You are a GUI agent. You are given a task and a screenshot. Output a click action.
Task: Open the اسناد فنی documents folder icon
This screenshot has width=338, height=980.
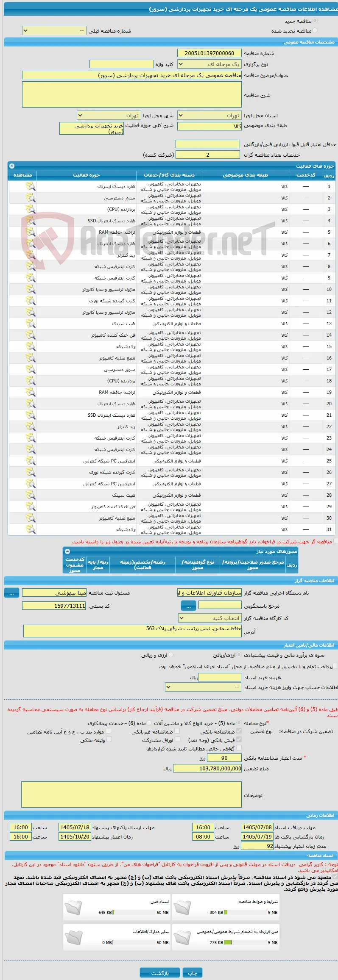[x=73, y=907]
